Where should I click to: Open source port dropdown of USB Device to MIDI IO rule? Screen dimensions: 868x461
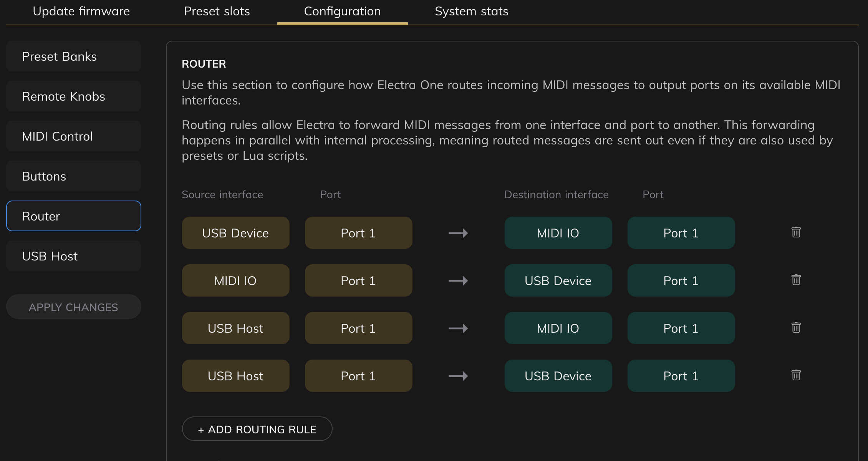pyautogui.click(x=358, y=233)
